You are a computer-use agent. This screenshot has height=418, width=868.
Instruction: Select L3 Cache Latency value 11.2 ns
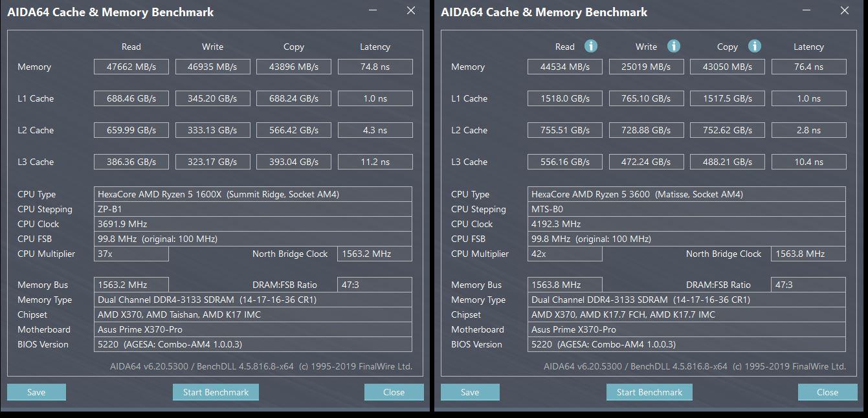[x=375, y=162]
